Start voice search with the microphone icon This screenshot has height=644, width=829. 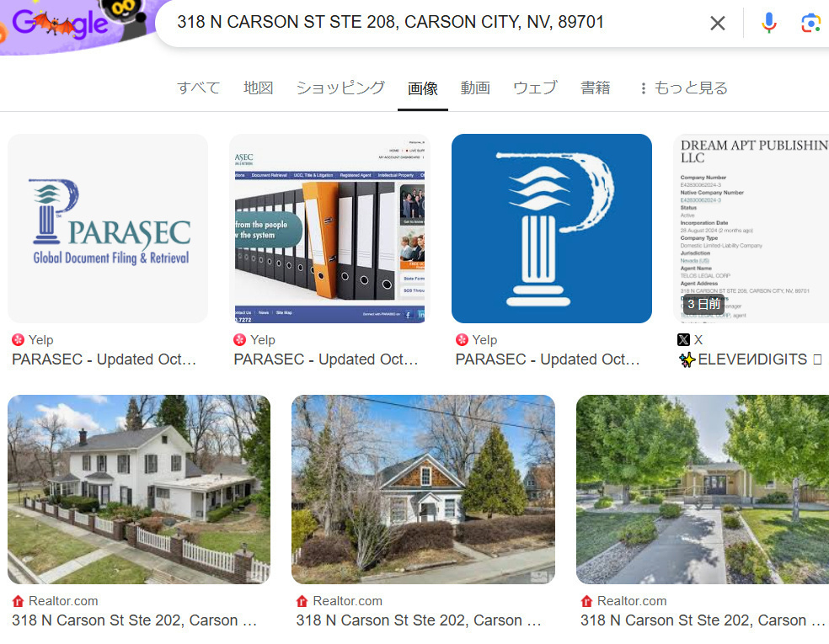coord(768,23)
